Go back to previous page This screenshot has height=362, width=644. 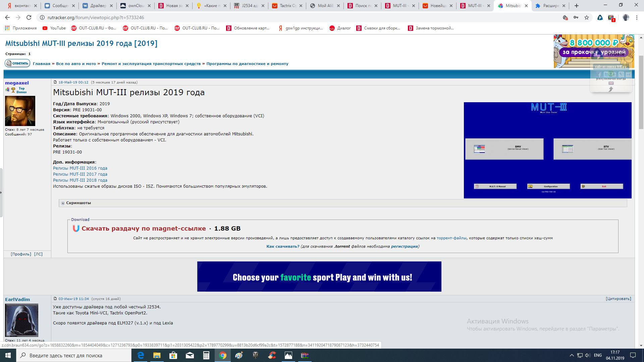coord(7,17)
